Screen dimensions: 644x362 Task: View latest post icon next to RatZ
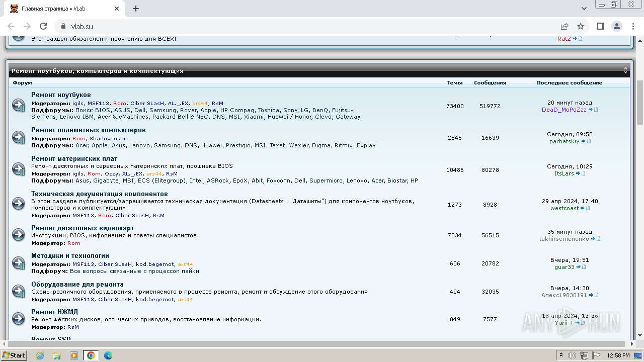[x=578, y=39]
